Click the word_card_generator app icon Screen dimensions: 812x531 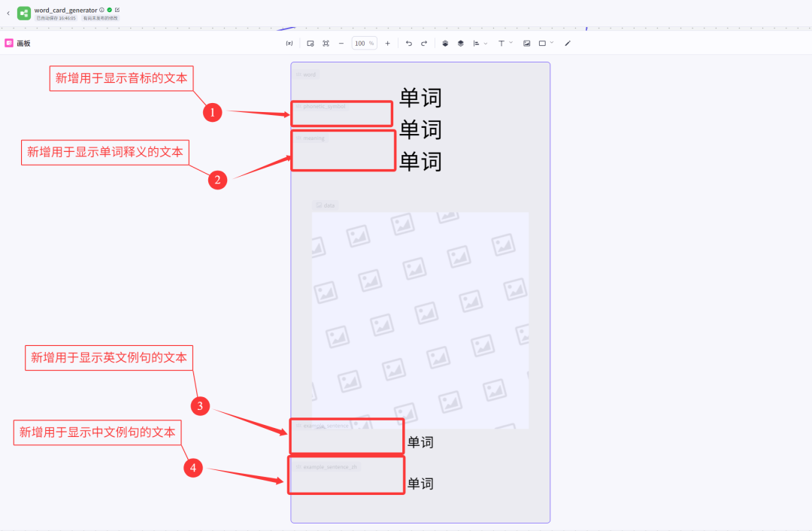(x=23, y=13)
